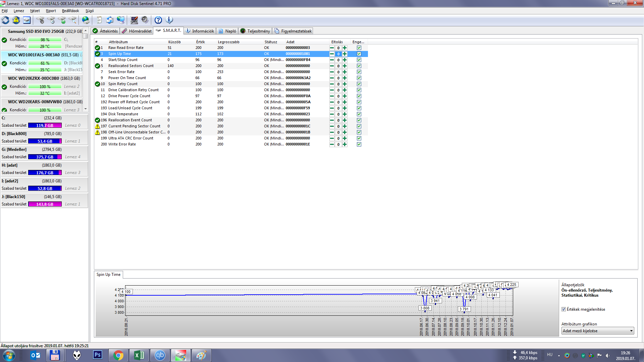This screenshot has width=644, height=362.
Task: Toggle the Értékek megjelenítése checkbox
Action: point(564,309)
